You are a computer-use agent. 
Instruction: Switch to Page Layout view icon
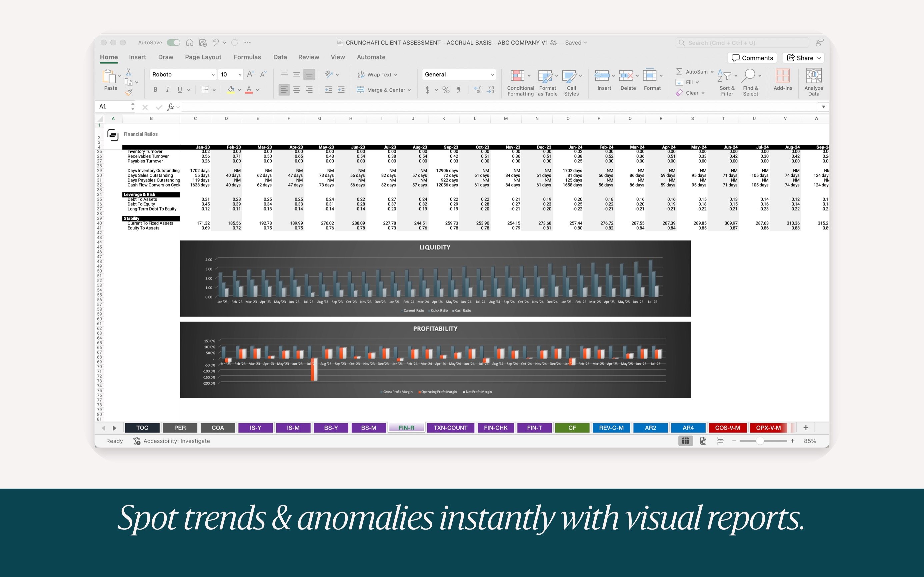(x=703, y=441)
